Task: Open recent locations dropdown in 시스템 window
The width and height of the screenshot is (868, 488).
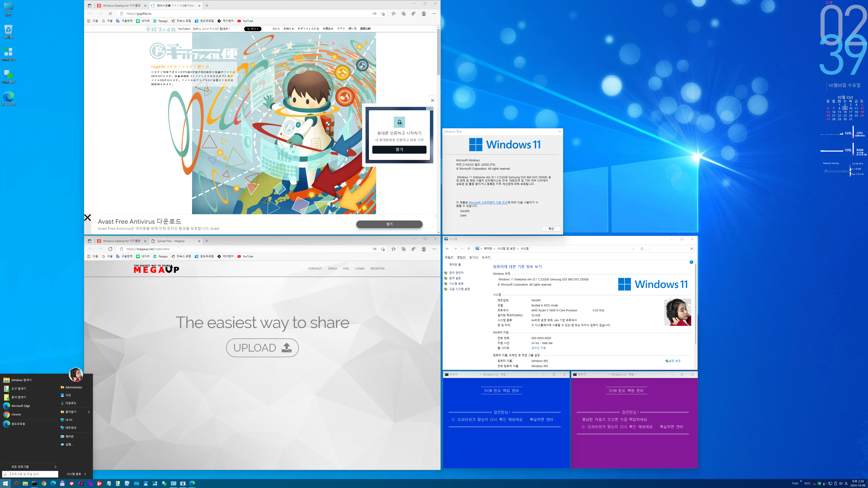Action: coord(462,249)
